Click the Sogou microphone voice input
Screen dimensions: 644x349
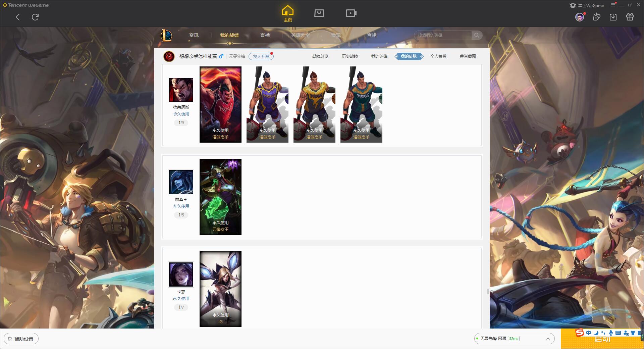click(x=611, y=333)
